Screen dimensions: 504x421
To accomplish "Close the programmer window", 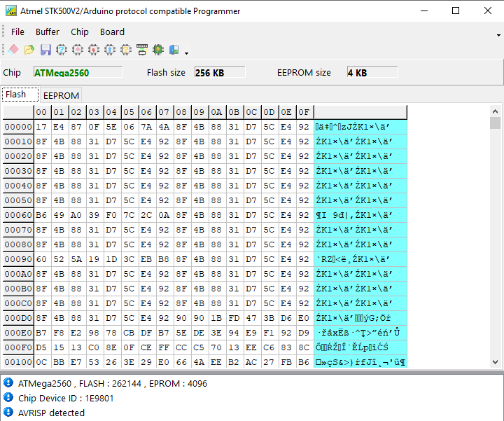I will tap(488, 11).
